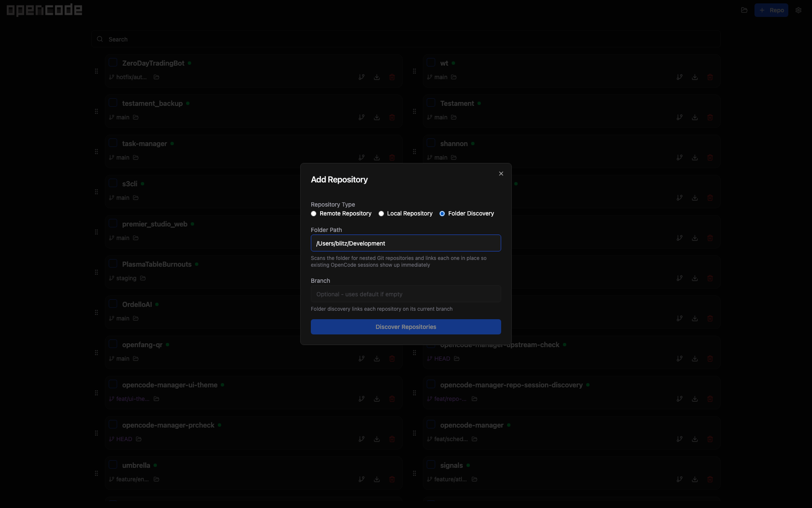Click into the Folder Path field
Image resolution: width=812 pixels, height=508 pixels.
point(406,243)
